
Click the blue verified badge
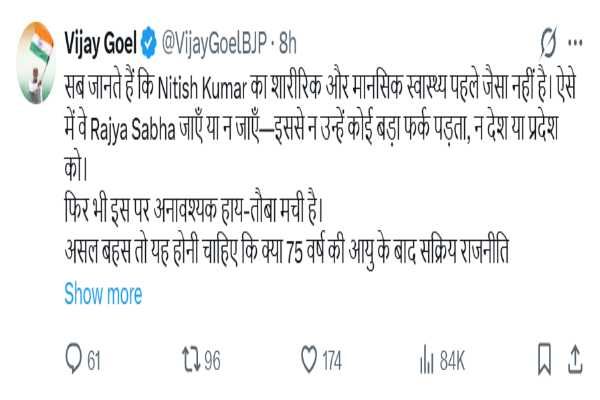[x=147, y=43]
